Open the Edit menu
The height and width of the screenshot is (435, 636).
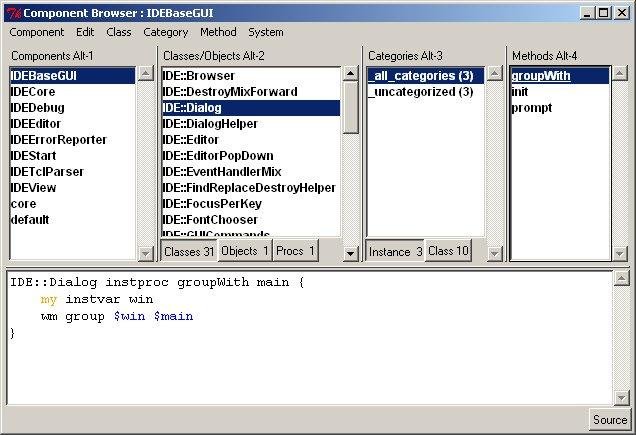point(85,32)
